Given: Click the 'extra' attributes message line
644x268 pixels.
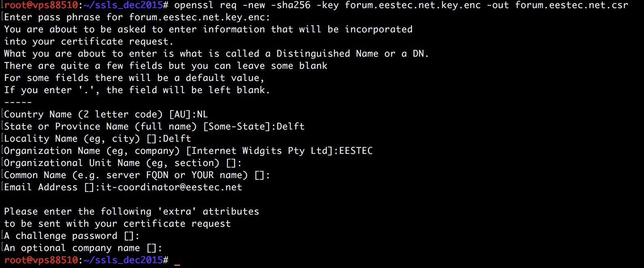Looking at the screenshot, I should pos(131,212).
